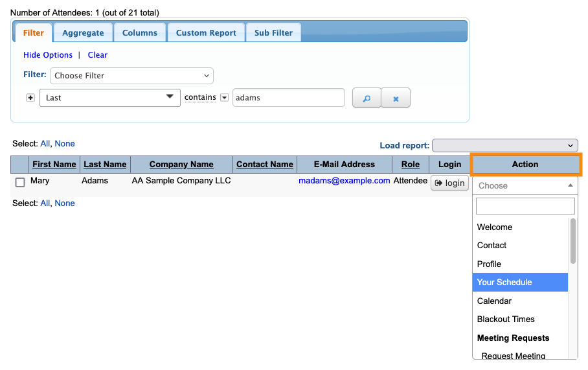
Task: Click the 'Adams' last name cell
Action: coord(95,181)
